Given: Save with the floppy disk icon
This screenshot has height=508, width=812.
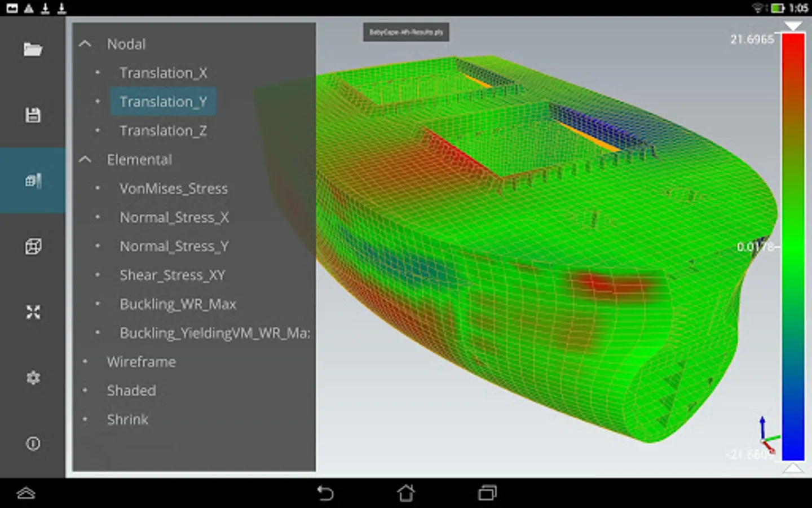Looking at the screenshot, I should pos(33,115).
